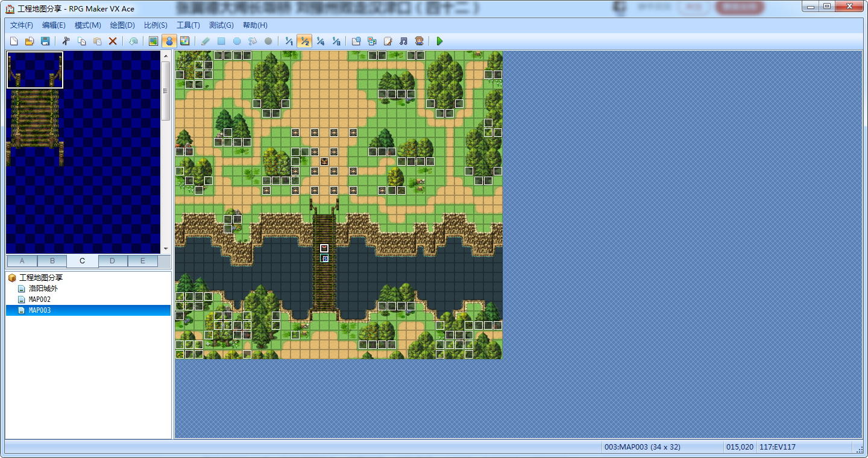868x458 pixels.
Task: Switch to tileset tab A
Action: (x=22, y=261)
